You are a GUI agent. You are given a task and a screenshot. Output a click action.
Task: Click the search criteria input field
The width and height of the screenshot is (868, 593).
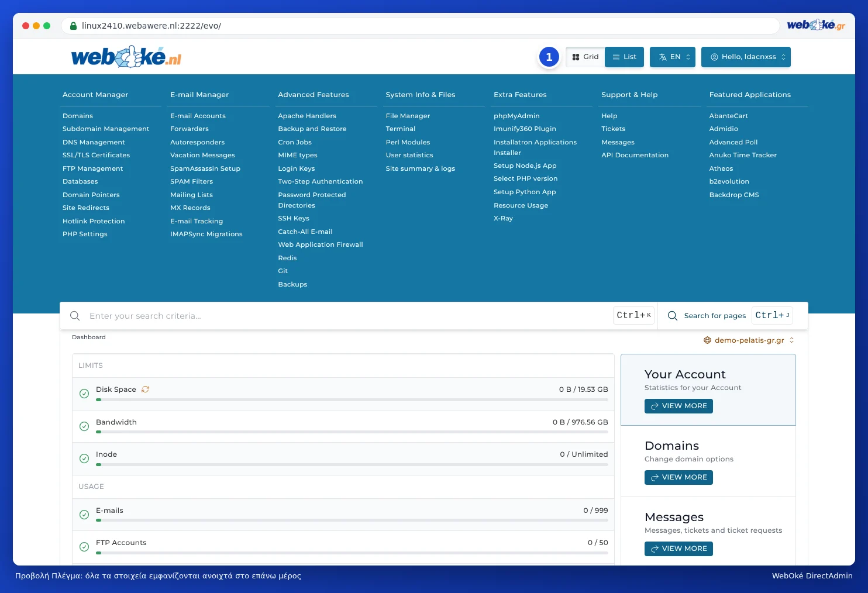[x=347, y=316]
